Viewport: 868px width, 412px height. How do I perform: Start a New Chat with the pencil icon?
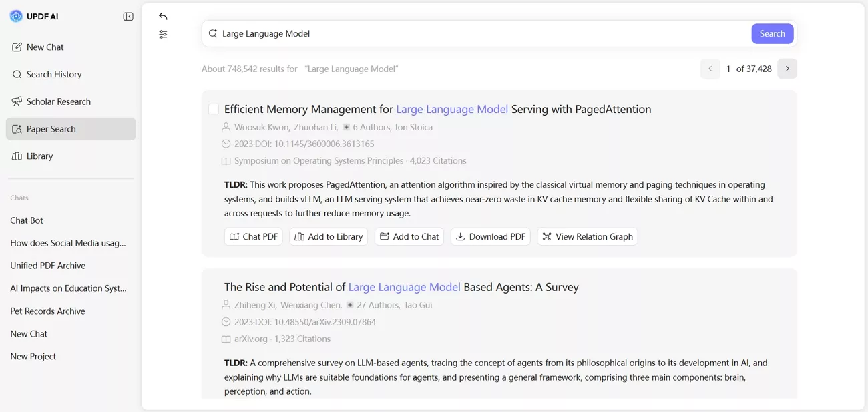[17, 47]
